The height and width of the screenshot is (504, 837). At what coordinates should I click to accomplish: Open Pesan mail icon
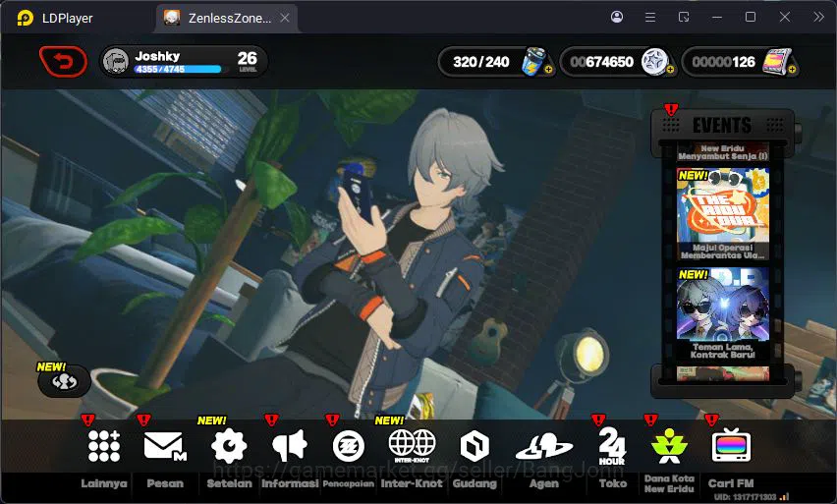click(x=165, y=446)
